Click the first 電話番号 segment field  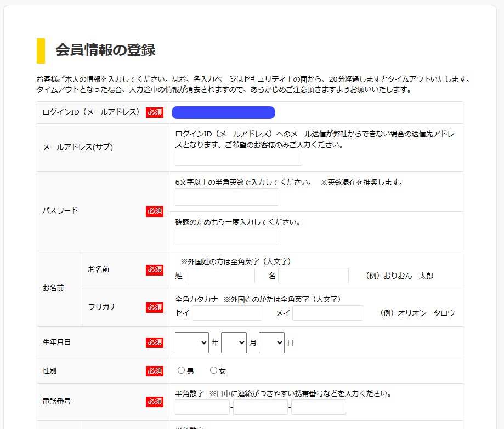202,407
